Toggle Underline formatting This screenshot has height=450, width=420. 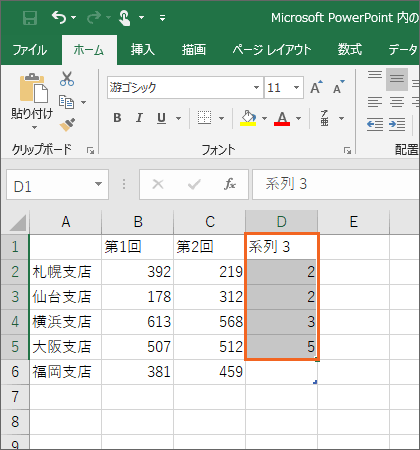[161, 118]
